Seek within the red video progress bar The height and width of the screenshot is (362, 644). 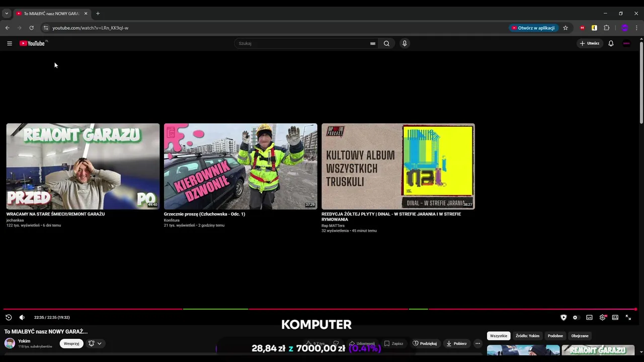tap(320, 309)
